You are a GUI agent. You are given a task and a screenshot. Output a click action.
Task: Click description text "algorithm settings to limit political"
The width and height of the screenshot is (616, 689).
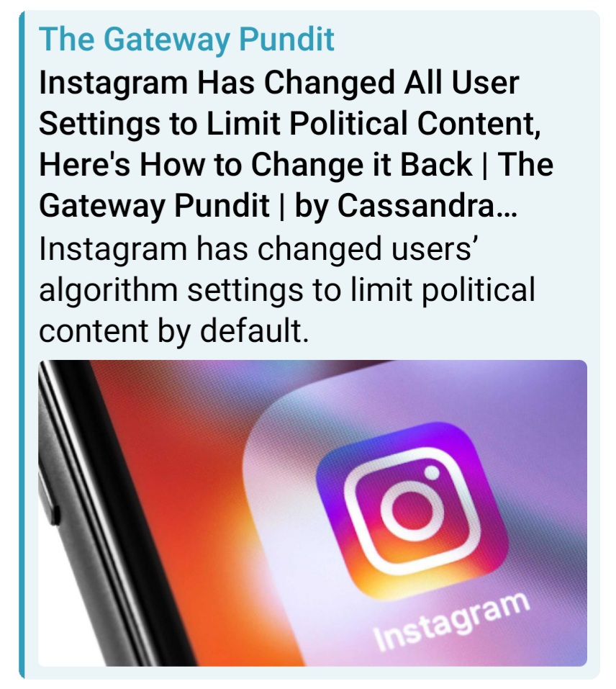287,290
